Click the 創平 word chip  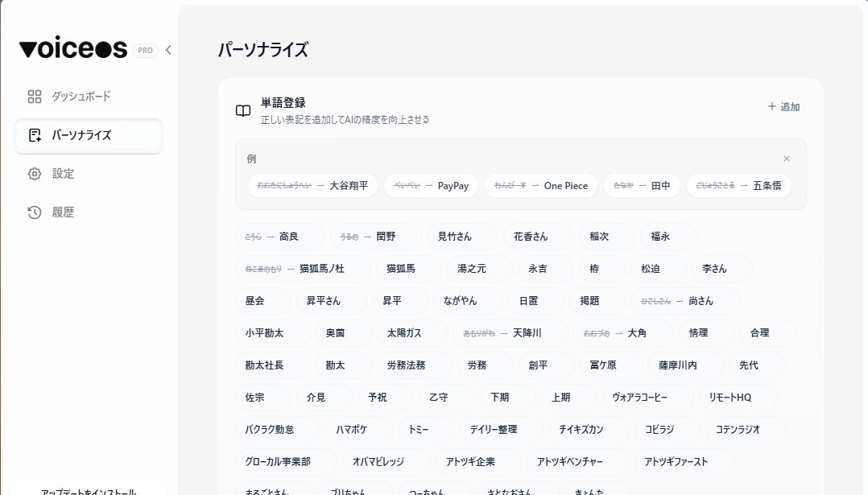pos(546,365)
